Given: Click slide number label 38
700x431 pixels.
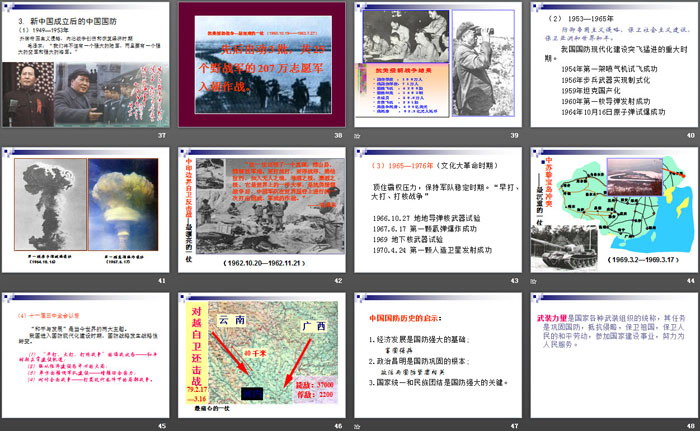Looking at the screenshot, I should (338, 135).
